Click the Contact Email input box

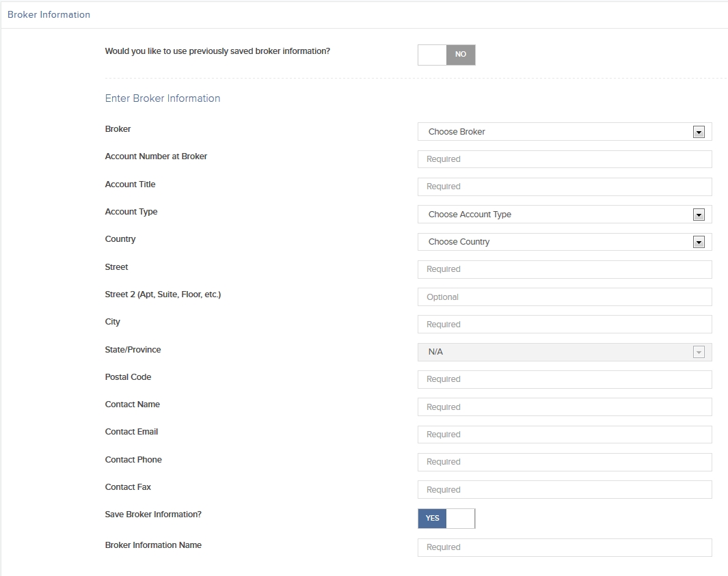click(565, 435)
